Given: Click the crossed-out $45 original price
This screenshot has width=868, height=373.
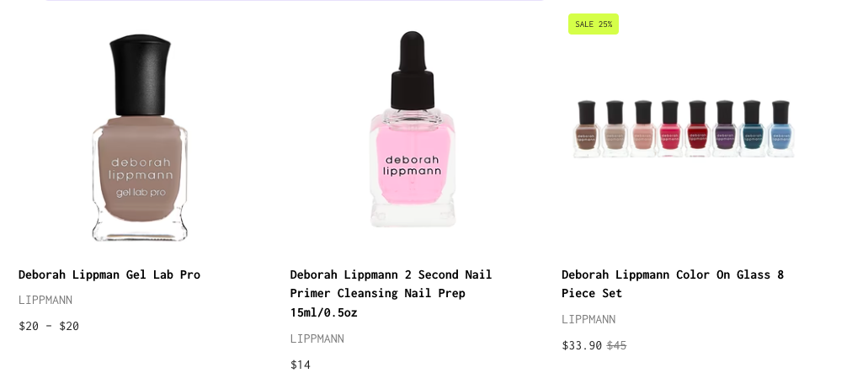Looking at the screenshot, I should (x=616, y=345).
